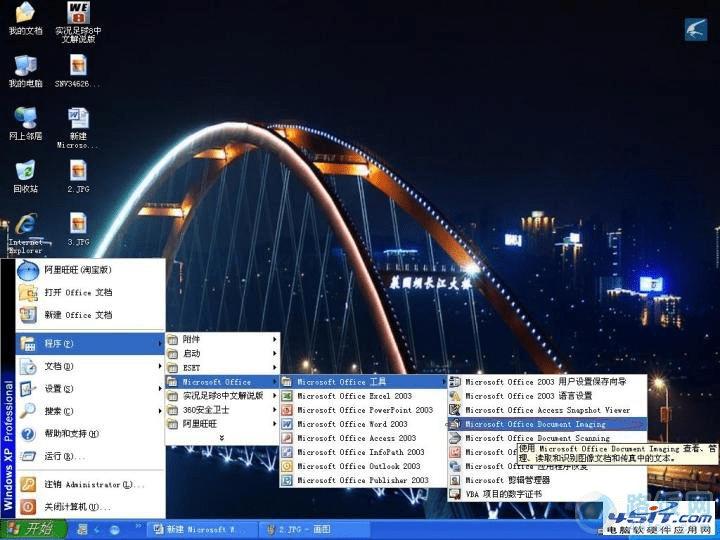Launch Microsoft Office Excel 2003
This screenshot has height=540, width=720.
354,396
